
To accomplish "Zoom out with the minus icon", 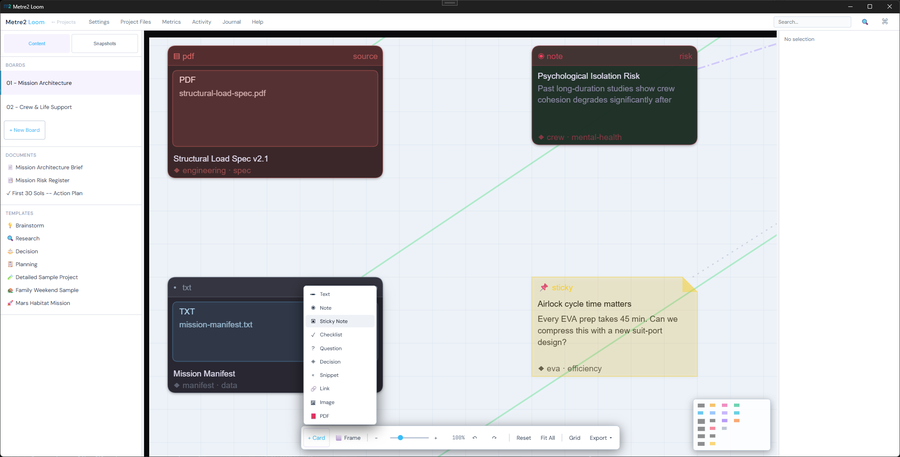I will coord(377,438).
